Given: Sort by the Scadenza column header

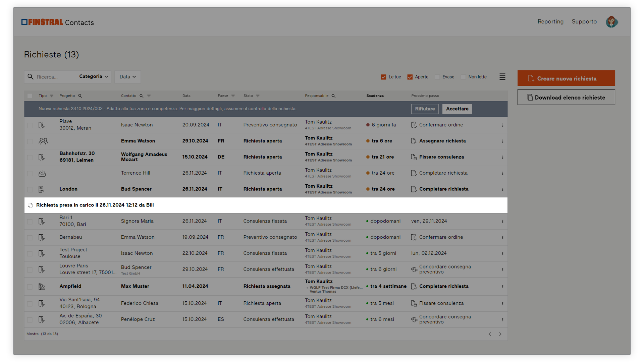Looking at the screenshot, I should 375,96.
